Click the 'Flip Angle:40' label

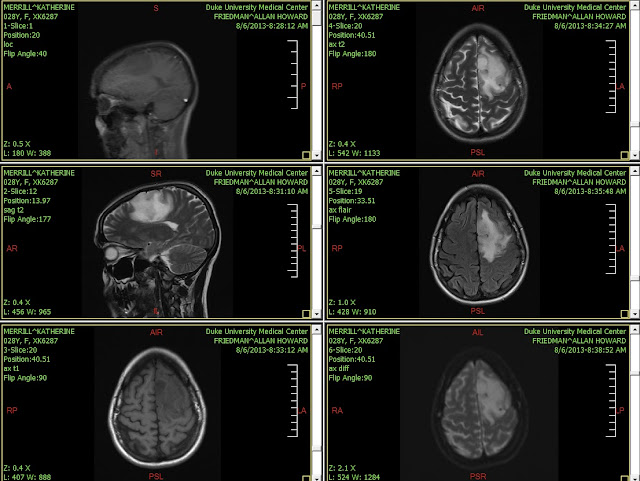click(x=25, y=53)
